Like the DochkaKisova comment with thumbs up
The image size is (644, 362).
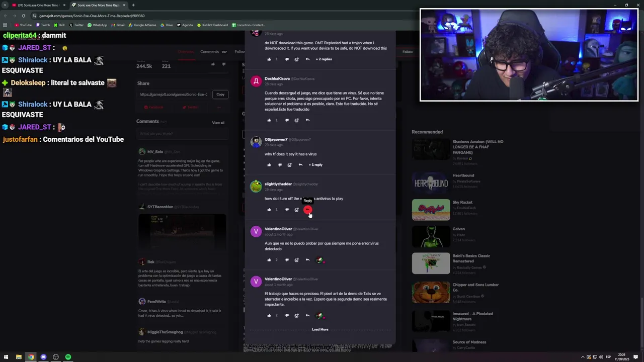click(x=269, y=120)
